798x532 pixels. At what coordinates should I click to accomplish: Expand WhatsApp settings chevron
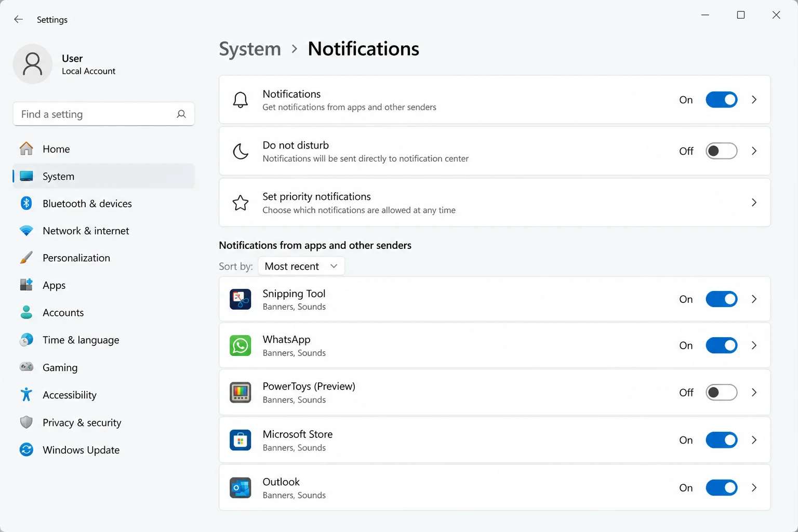754,345
